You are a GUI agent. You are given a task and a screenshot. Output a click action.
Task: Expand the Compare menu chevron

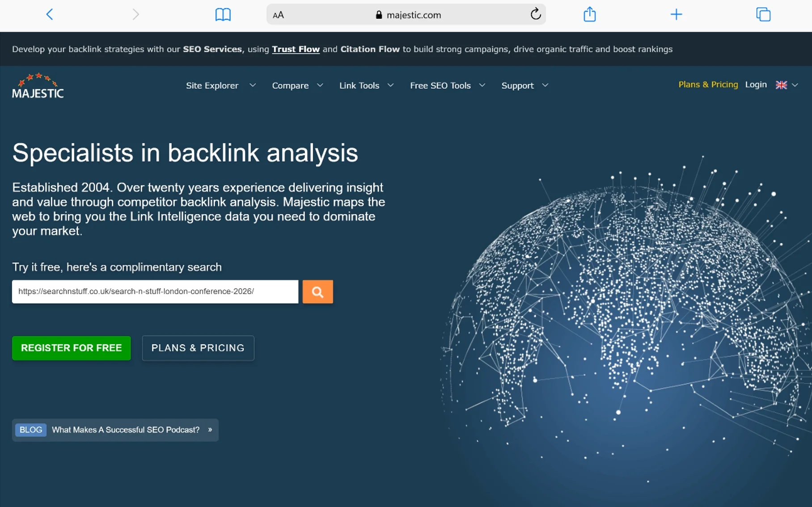tap(320, 85)
